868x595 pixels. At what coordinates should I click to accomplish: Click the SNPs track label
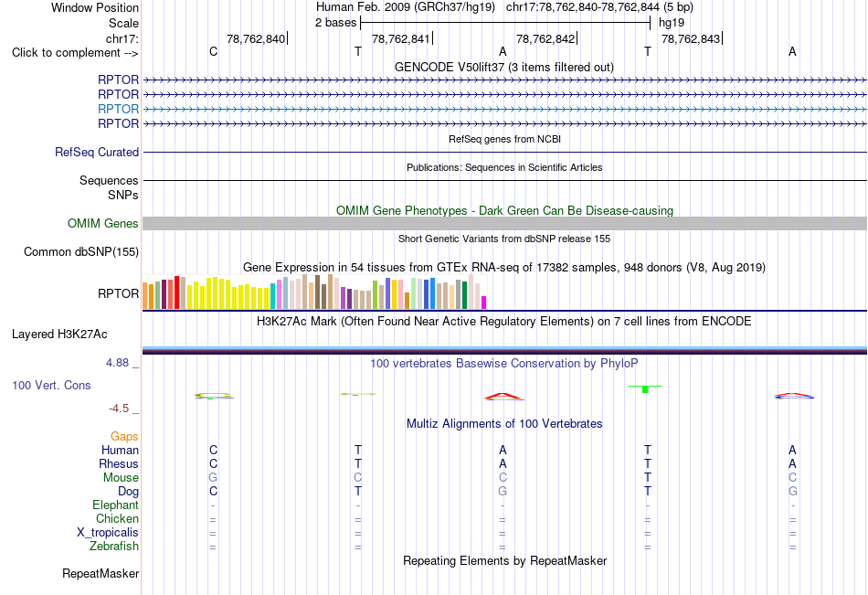coord(123,196)
